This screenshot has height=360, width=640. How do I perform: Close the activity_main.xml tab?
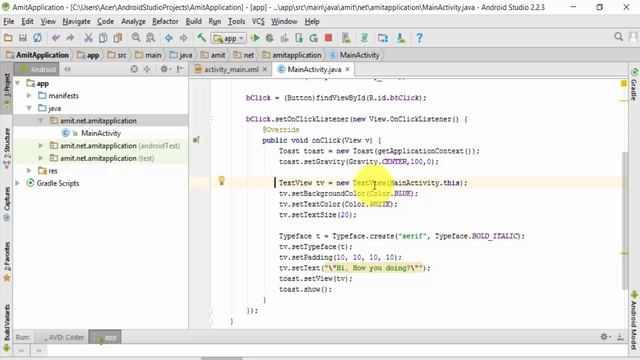coord(264,69)
